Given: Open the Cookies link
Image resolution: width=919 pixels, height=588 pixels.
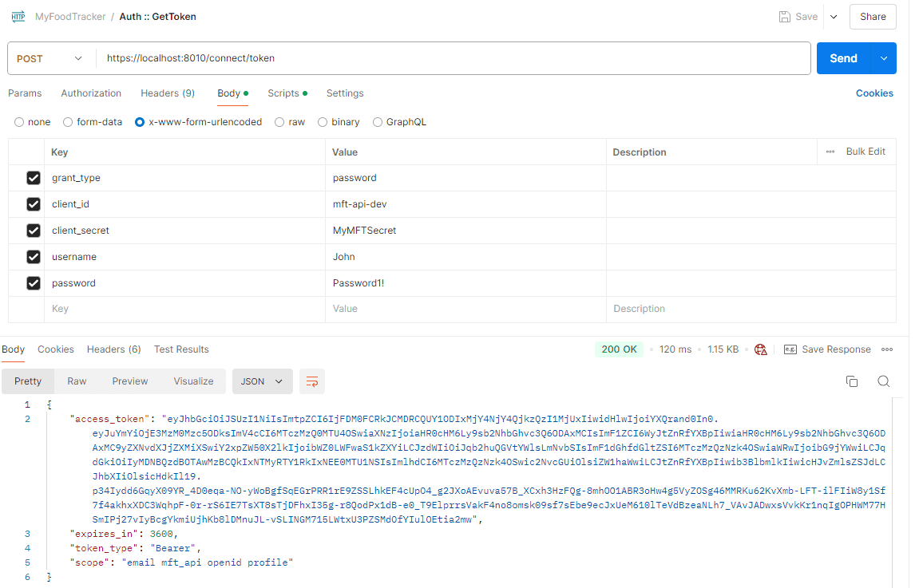Looking at the screenshot, I should tap(874, 93).
